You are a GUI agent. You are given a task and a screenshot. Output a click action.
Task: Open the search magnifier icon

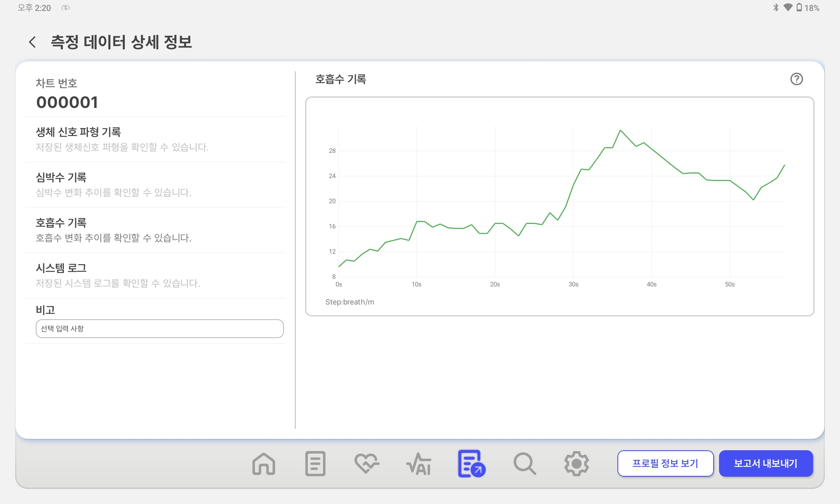tap(525, 464)
